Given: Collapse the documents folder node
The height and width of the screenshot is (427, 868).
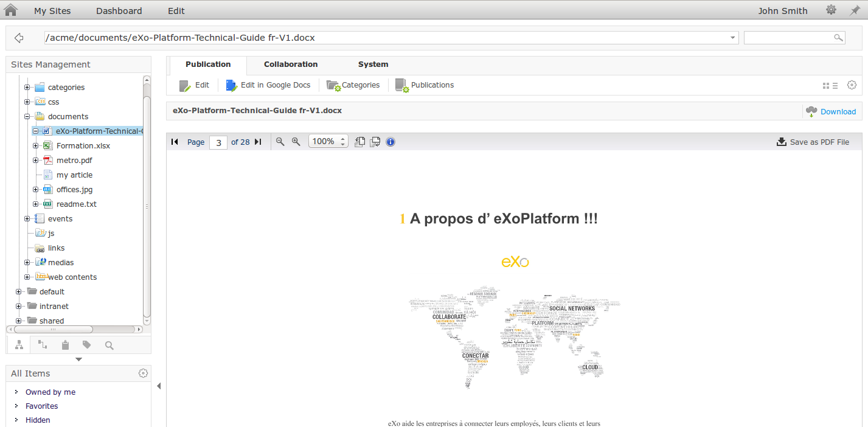Looking at the screenshot, I should 27,116.
